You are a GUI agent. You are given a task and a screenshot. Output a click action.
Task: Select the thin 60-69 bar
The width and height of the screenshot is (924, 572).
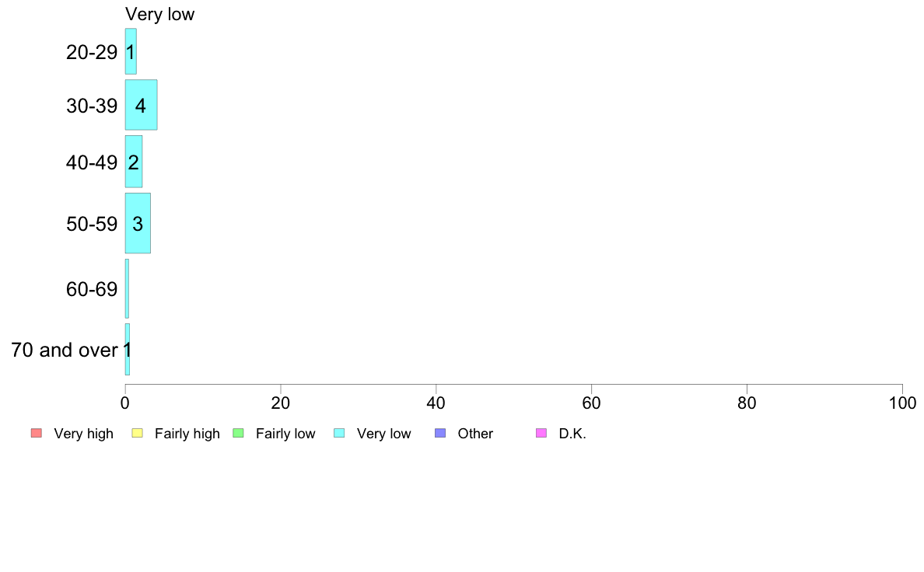pos(127,288)
